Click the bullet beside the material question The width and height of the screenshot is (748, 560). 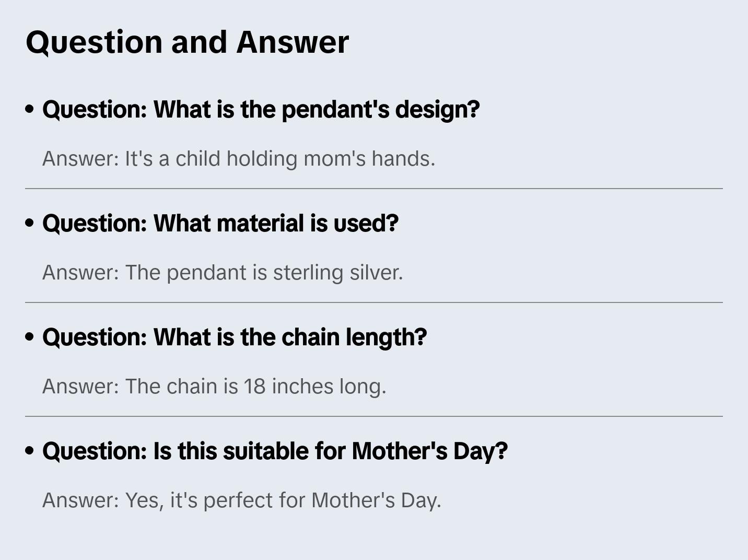coord(30,223)
